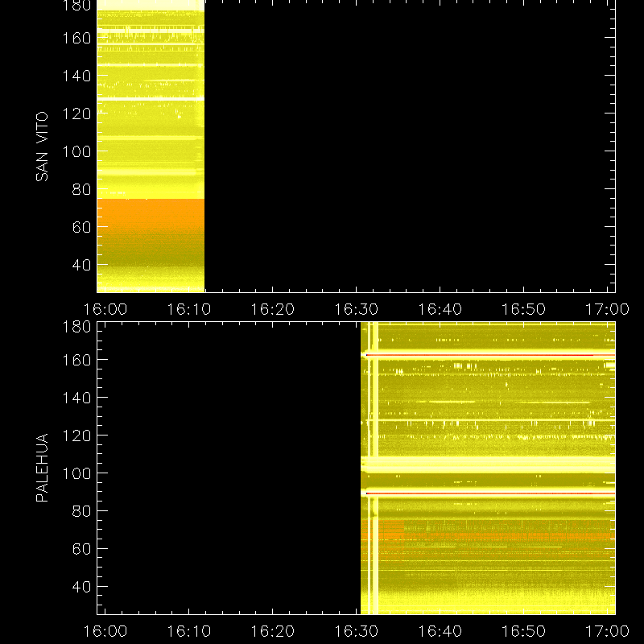Click 16:40 time label under PALEHUA plot

tap(440, 631)
